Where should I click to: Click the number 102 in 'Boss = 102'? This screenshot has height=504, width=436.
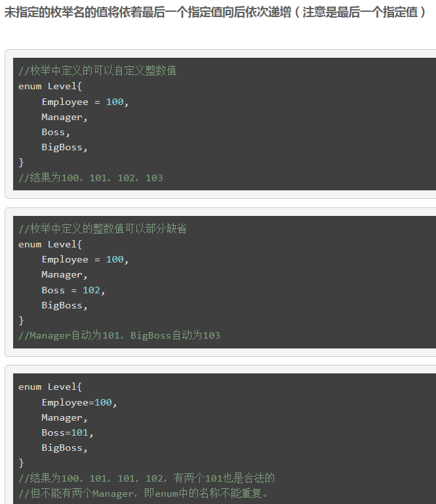pyautogui.click(x=91, y=290)
